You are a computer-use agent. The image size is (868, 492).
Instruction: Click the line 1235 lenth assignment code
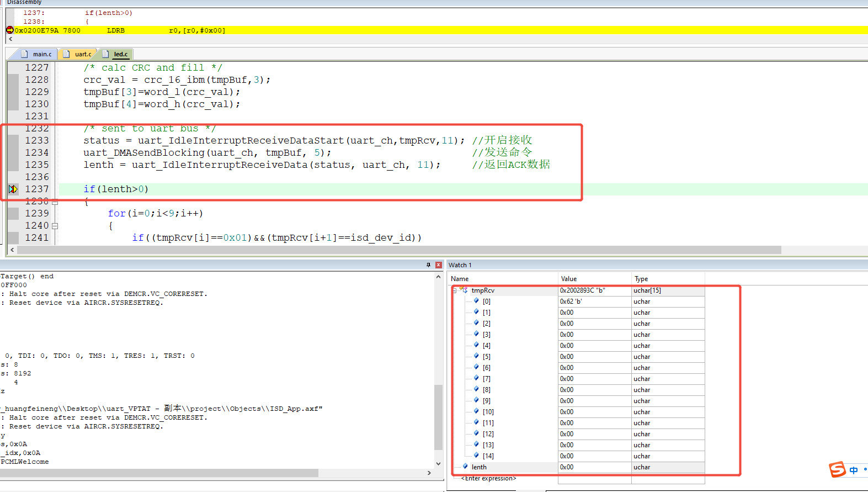tap(262, 165)
